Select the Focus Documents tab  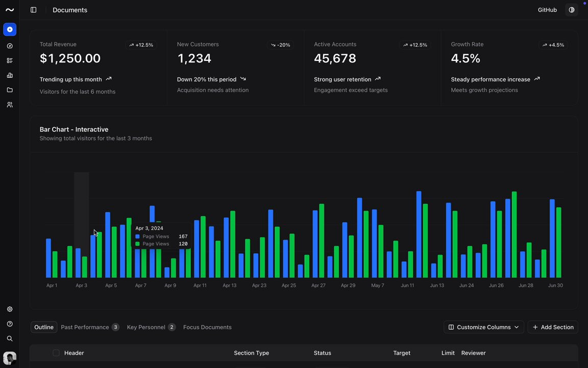(207, 327)
